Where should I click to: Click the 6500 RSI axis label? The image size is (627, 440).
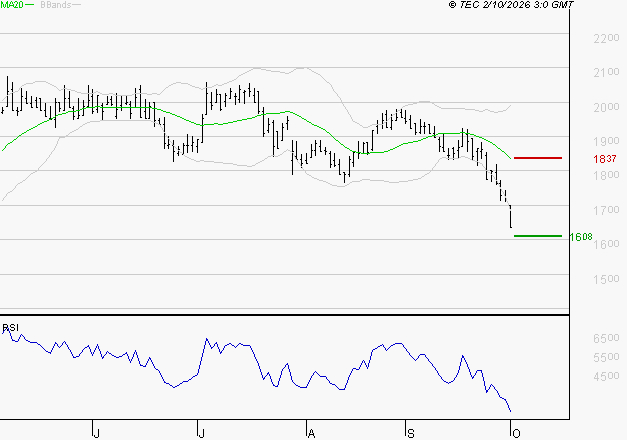coord(606,338)
